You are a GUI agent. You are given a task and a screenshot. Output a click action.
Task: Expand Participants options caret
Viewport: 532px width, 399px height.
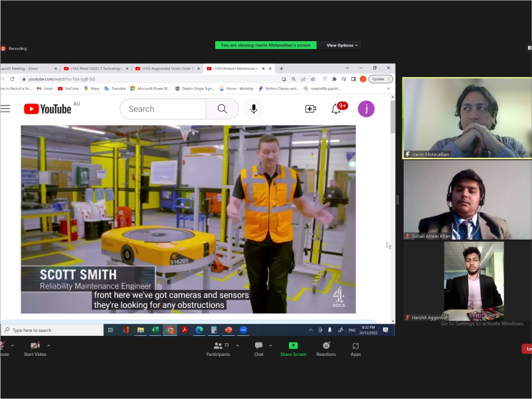[237, 345]
